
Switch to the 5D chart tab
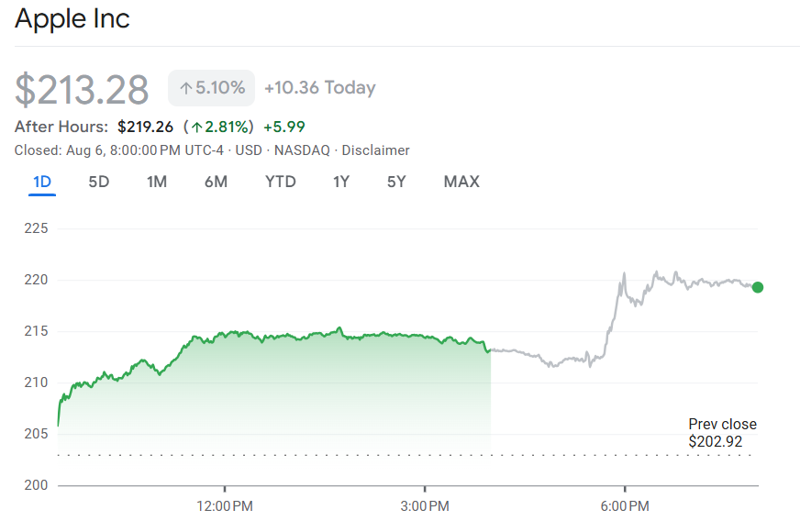pyautogui.click(x=99, y=182)
